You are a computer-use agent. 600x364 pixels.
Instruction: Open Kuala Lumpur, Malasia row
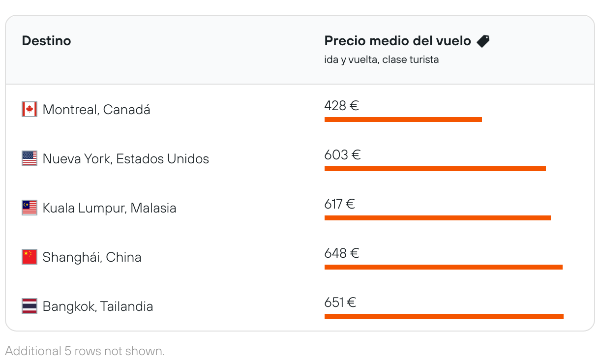click(109, 208)
